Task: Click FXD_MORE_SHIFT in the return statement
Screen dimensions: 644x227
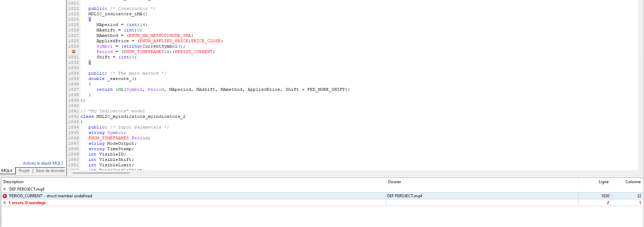Action: point(326,89)
